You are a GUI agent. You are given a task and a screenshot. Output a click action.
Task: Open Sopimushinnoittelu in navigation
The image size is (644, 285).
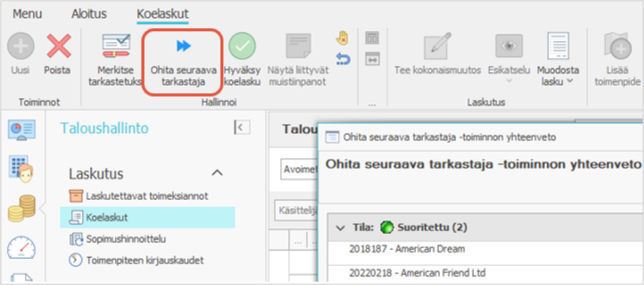tap(117, 239)
